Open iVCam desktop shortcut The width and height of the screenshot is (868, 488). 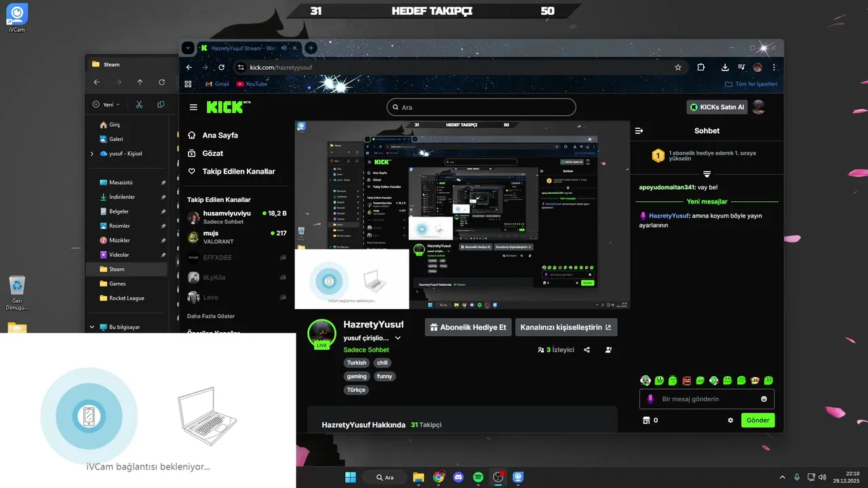[17, 18]
